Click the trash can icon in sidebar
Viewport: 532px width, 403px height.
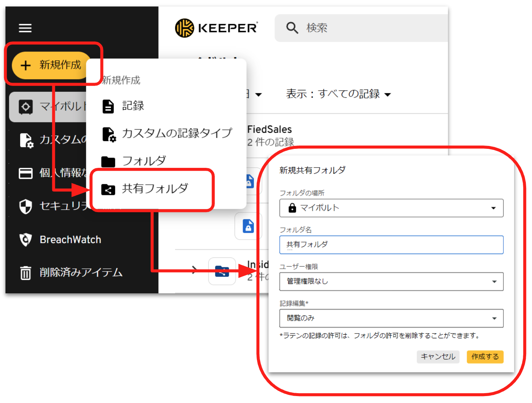(26, 273)
